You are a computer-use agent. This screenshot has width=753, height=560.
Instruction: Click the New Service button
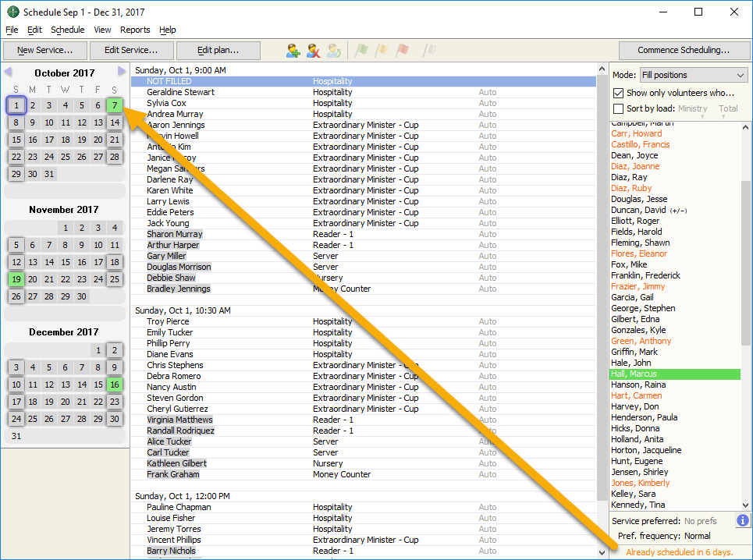(x=44, y=51)
